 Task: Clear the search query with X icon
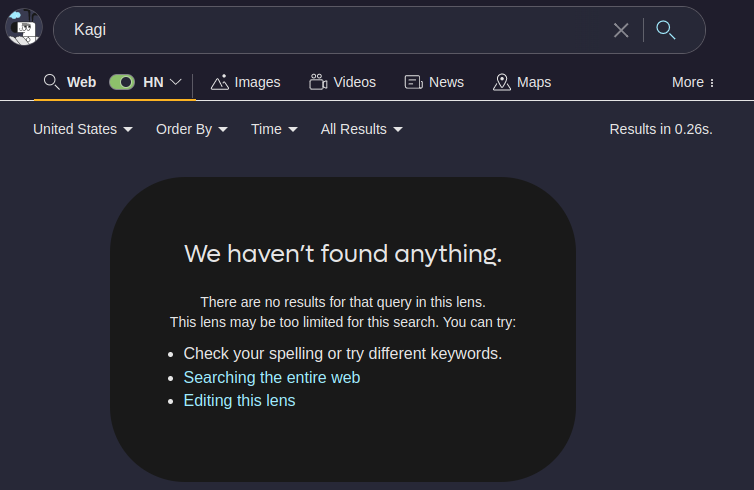[621, 30]
